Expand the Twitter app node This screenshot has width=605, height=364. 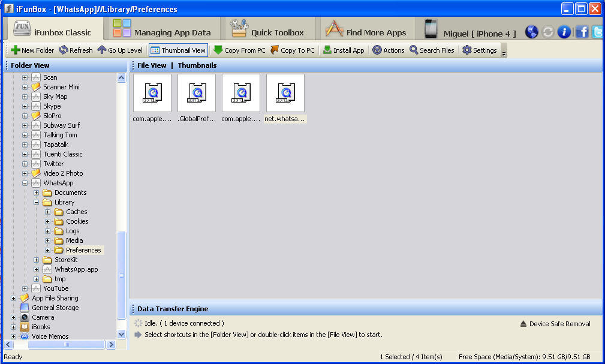click(25, 164)
